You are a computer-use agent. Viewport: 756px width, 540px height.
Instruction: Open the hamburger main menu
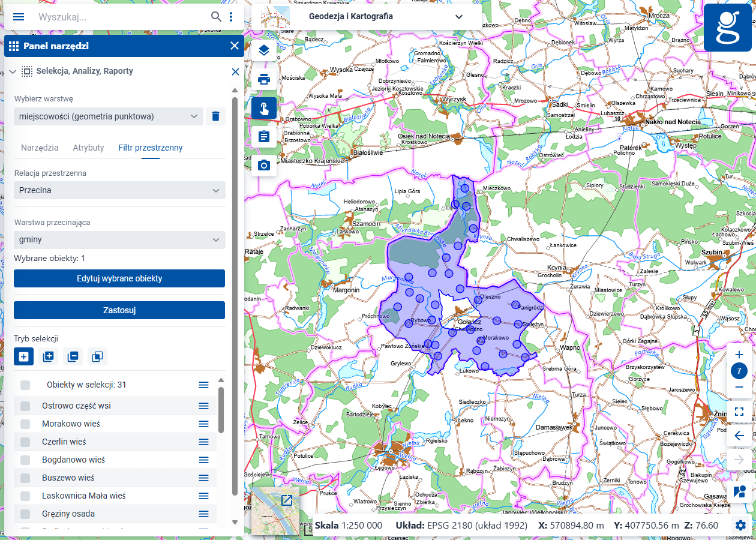pos(19,17)
